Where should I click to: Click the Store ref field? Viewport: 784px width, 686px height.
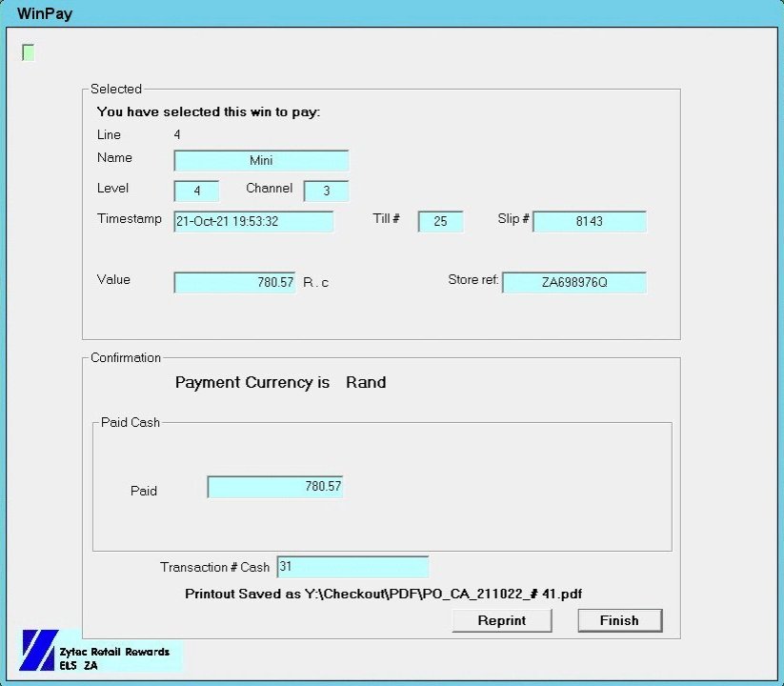coord(573,282)
